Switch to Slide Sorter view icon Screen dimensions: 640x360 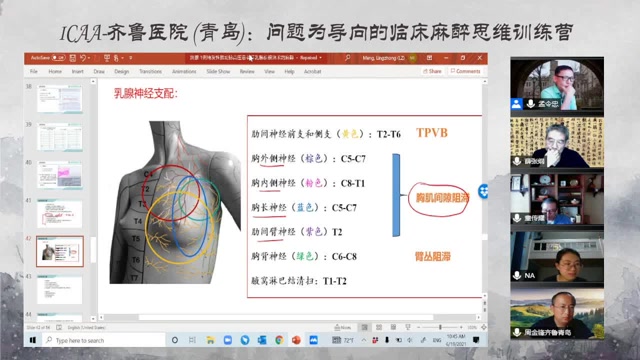379,327
